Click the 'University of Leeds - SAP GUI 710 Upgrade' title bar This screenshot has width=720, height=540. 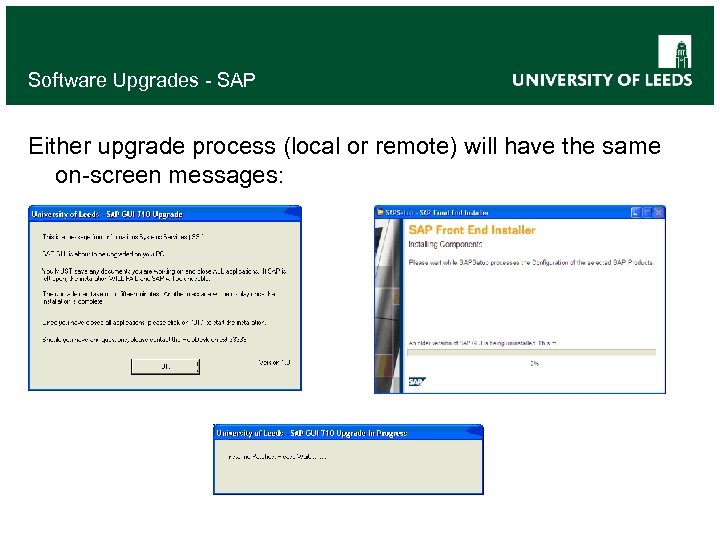(165, 214)
